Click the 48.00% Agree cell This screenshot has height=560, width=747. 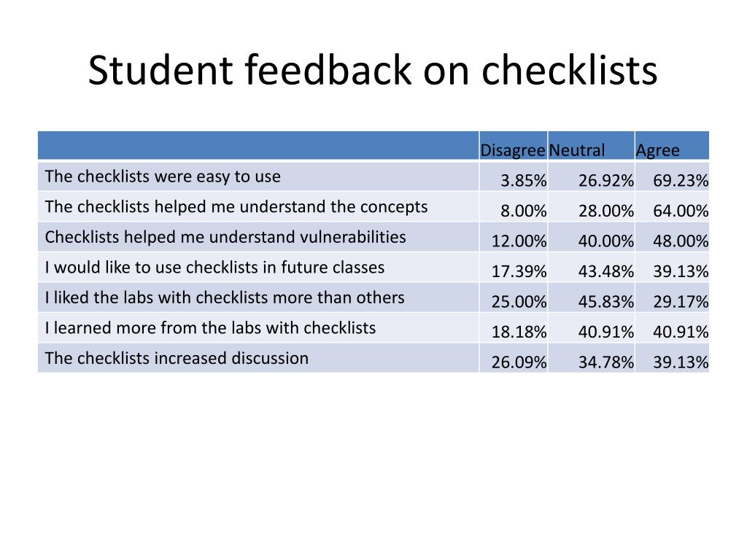[672, 237]
